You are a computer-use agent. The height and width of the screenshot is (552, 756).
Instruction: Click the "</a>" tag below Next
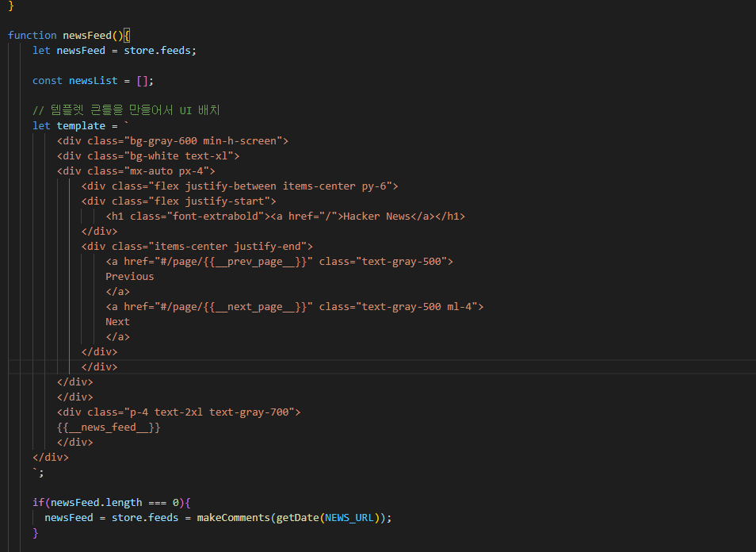[117, 337]
